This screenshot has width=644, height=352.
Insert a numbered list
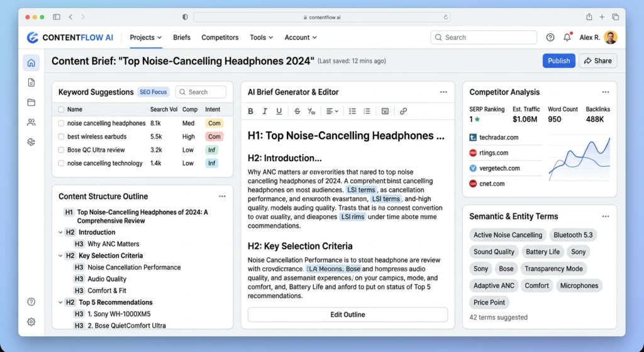[x=367, y=111]
